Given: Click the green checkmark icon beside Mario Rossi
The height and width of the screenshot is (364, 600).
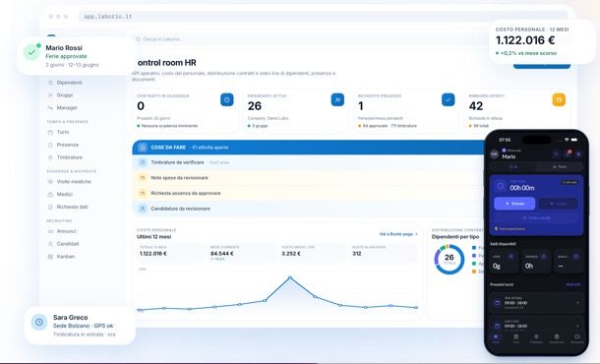Looking at the screenshot, I should coord(31,52).
